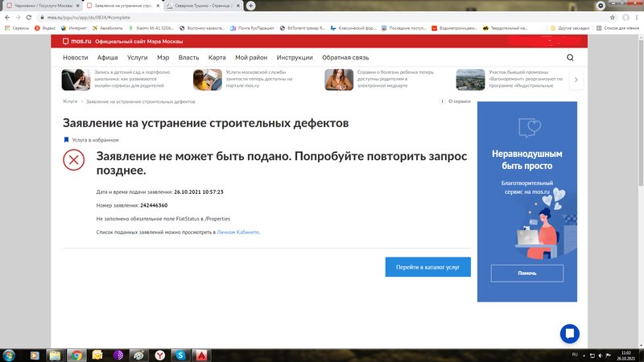Click 'Перейти в каталог услуг' button
This screenshot has width=644, height=362.
click(428, 267)
